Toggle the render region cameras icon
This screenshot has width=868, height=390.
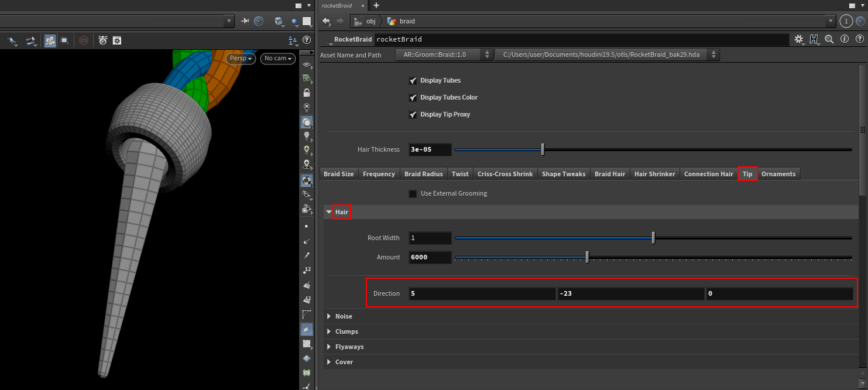tap(50, 40)
